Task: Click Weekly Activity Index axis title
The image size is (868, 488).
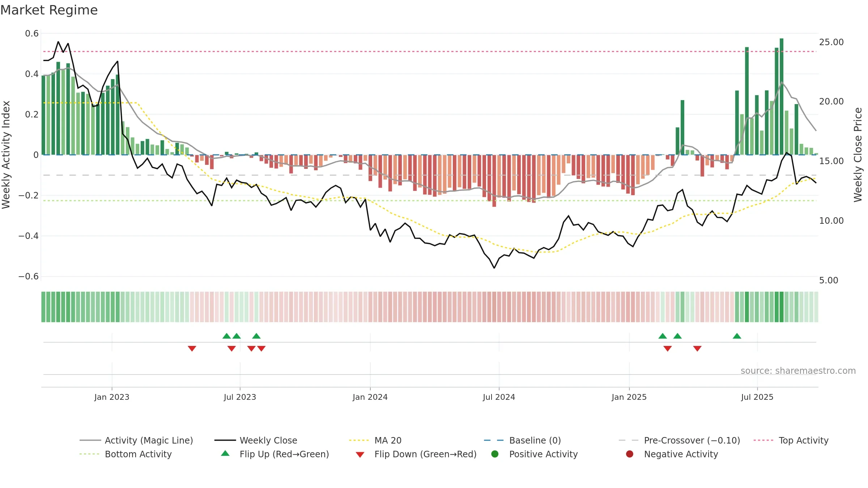Action: pos(6,155)
